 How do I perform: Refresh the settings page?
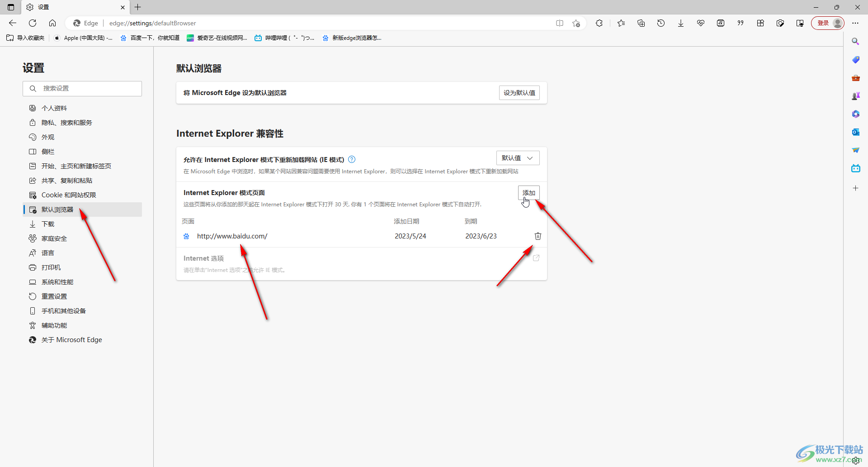tap(33, 23)
